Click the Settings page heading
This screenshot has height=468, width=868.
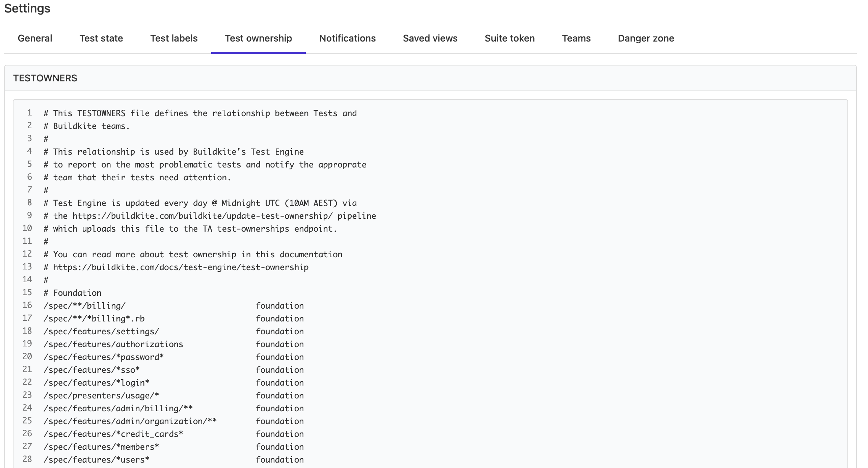point(28,8)
